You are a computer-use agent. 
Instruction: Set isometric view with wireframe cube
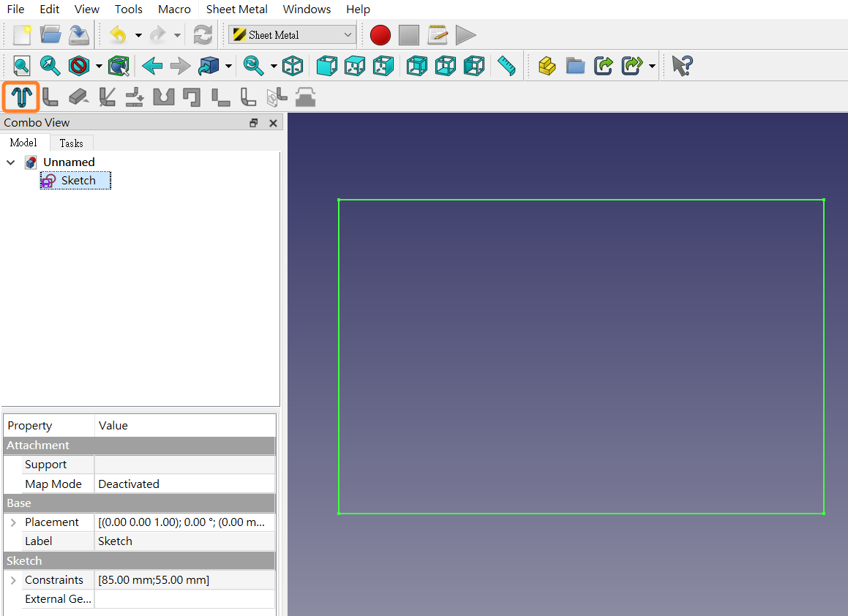click(x=293, y=66)
